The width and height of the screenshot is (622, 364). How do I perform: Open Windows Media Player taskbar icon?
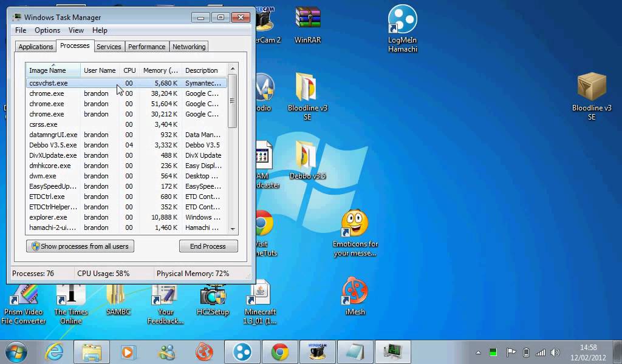point(128,352)
